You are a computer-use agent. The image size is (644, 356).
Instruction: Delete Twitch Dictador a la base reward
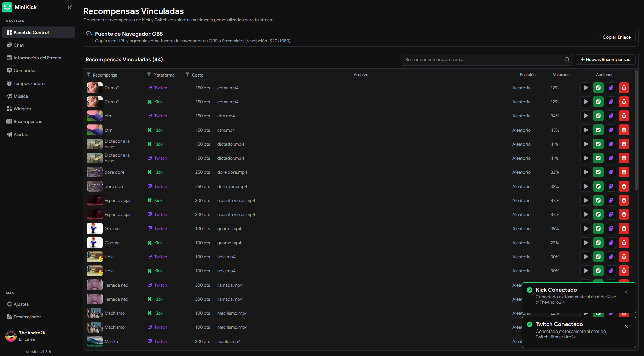tap(624, 158)
